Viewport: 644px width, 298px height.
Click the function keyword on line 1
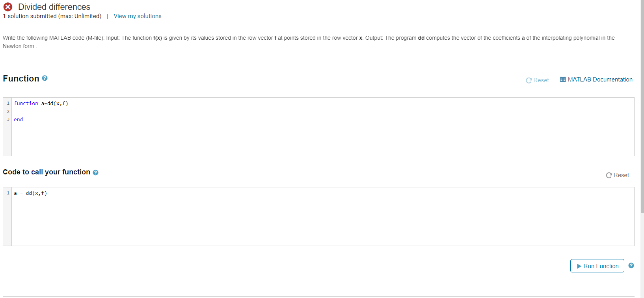point(26,103)
